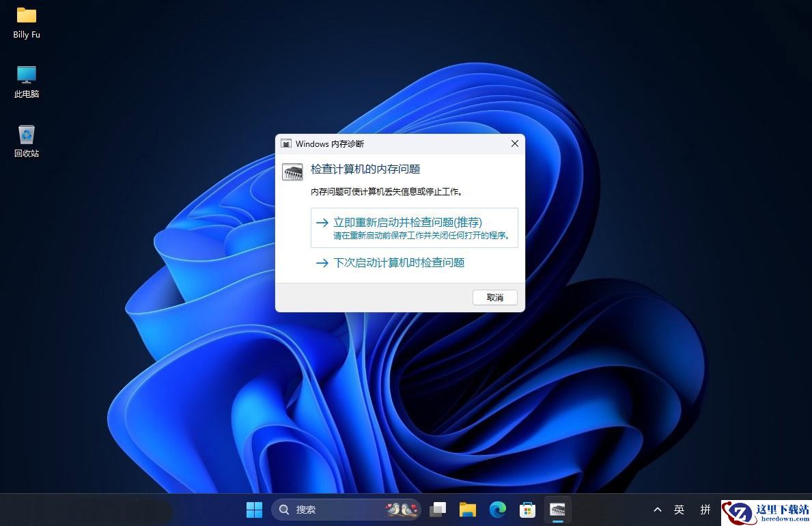812x526 pixels.
Task: Click the memory chip icon in dialog title bar
Action: tap(286, 143)
